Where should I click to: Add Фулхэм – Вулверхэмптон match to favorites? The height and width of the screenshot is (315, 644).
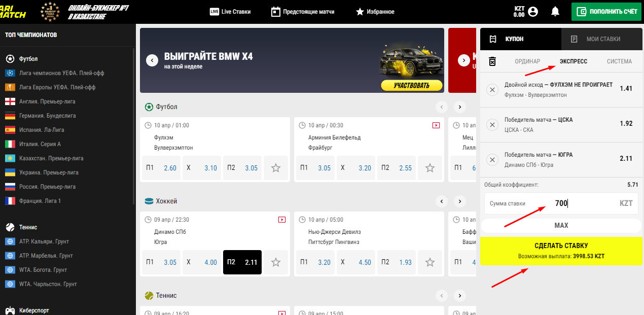point(276,168)
